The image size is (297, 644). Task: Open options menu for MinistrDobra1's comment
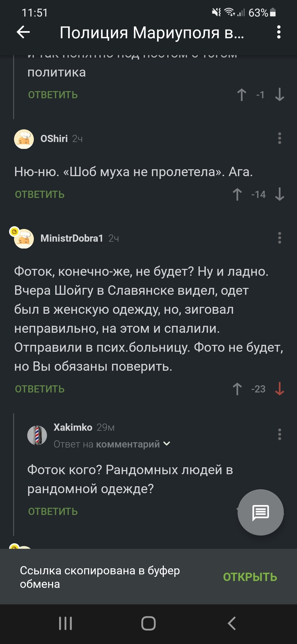(279, 238)
